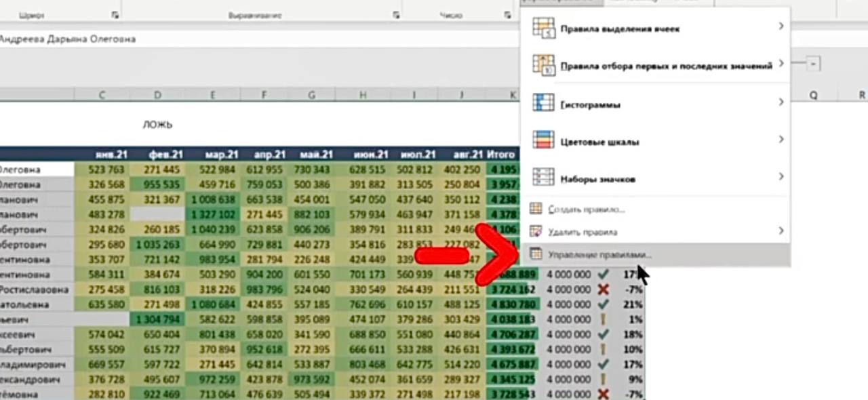Expand the Правила выделения ячеек submenu arrow
Viewport: 868px width, 400px height.
[781, 26]
